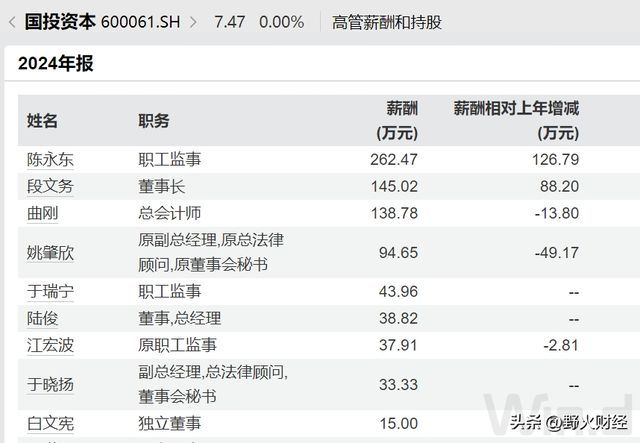Select the 原职工监事 position cell
Viewport: 640px width, 443px height.
(177, 345)
